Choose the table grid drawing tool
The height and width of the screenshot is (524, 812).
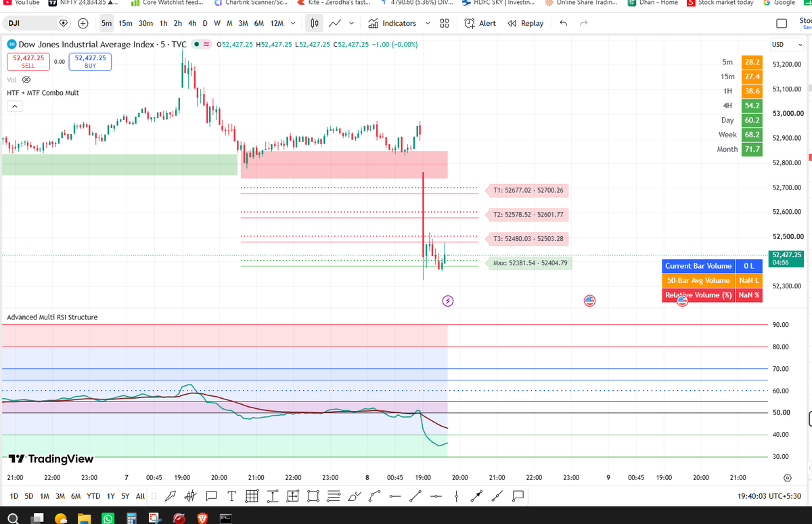pyautogui.click(x=251, y=496)
